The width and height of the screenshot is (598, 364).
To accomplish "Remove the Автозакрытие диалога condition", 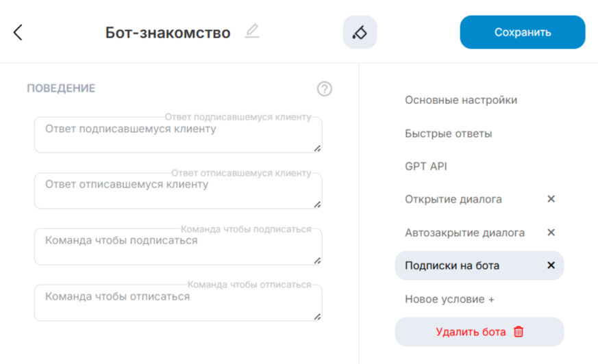I will (x=551, y=233).
